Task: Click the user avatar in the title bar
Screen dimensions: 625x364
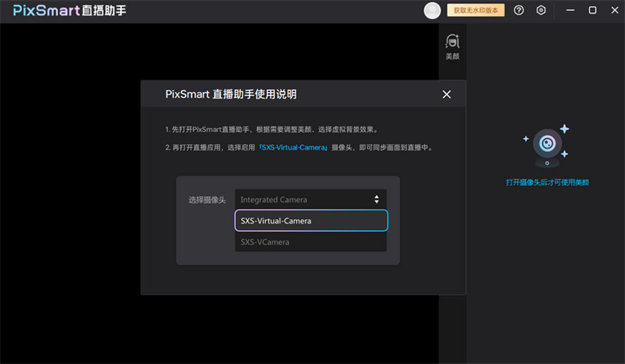Action: pos(432,10)
